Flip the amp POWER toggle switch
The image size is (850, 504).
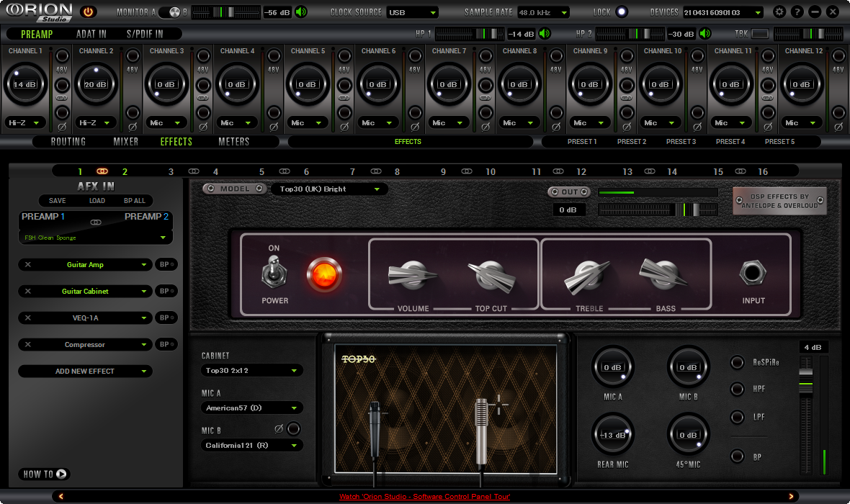(x=274, y=273)
